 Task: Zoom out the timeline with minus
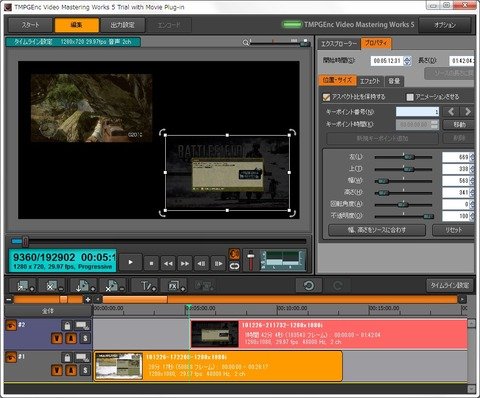point(9,300)
